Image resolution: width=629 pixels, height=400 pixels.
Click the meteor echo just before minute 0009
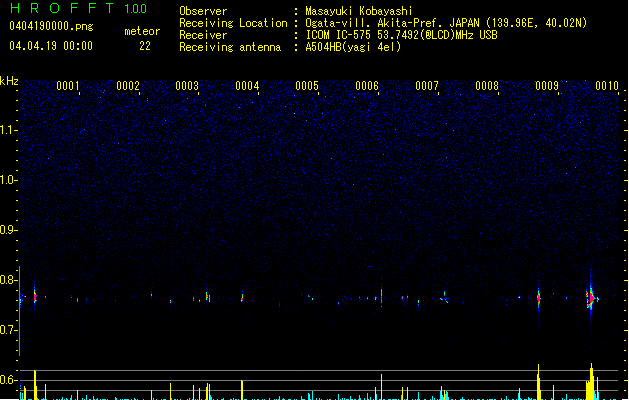coord(538,298)
